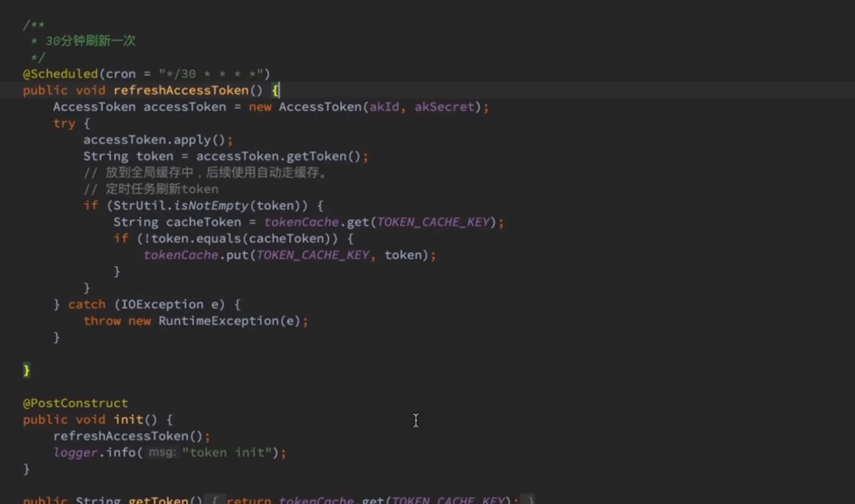Click getToken in the String token assignment
The height and width of the screenshot is (504, 855).
click(316, 156)
